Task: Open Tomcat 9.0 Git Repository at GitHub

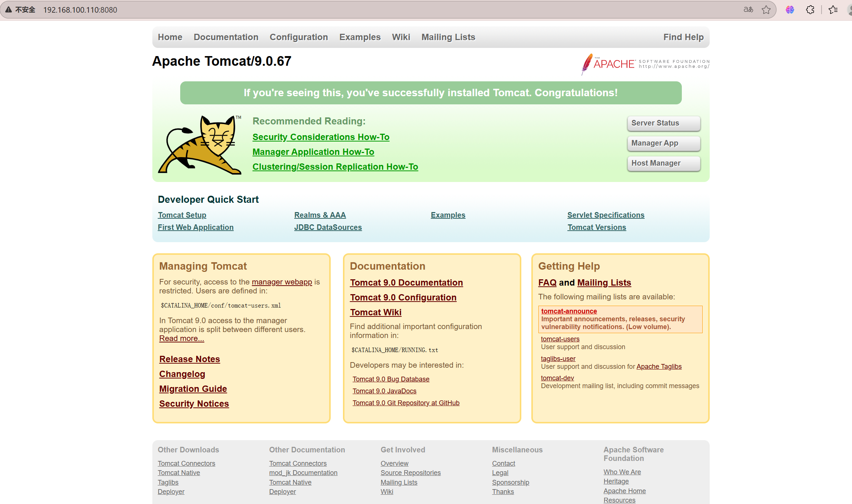Action: pos(406,403)
